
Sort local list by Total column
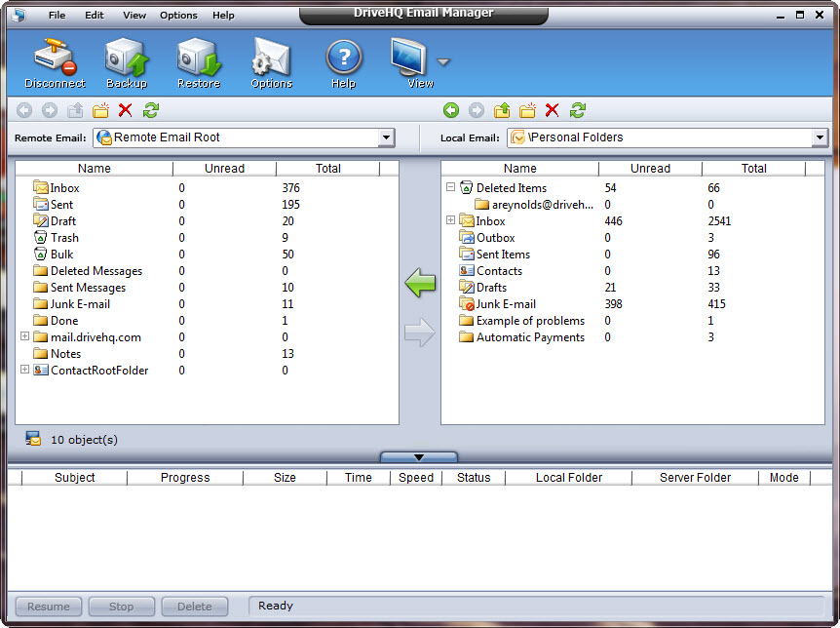click(753, 169)
